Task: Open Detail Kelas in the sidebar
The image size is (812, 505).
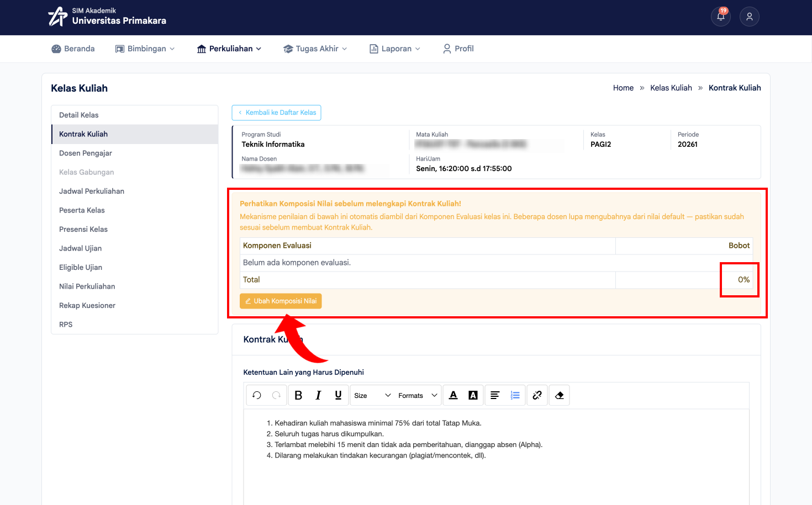Action: click(x=135, y=115)
